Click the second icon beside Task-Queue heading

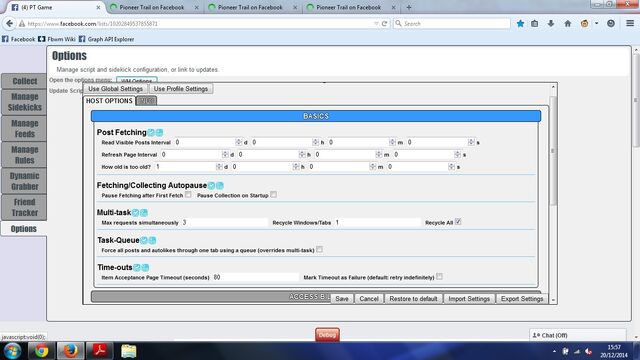pos(152,240)
